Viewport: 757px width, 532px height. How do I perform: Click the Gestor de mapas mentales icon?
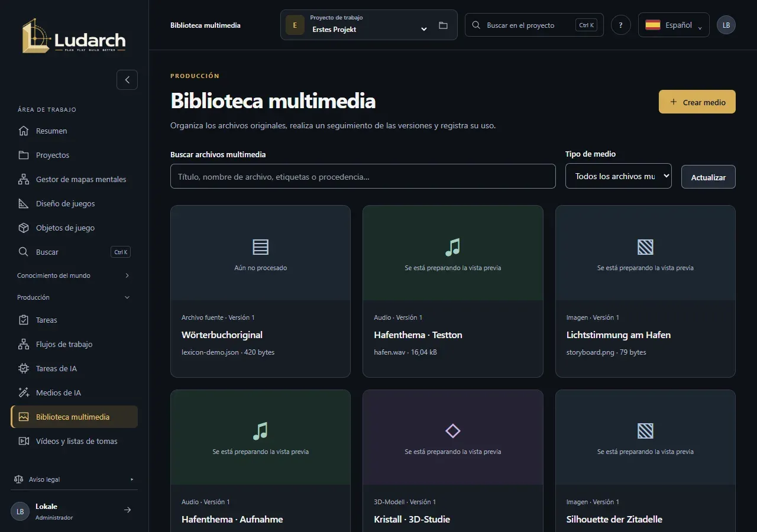point(24,179)
